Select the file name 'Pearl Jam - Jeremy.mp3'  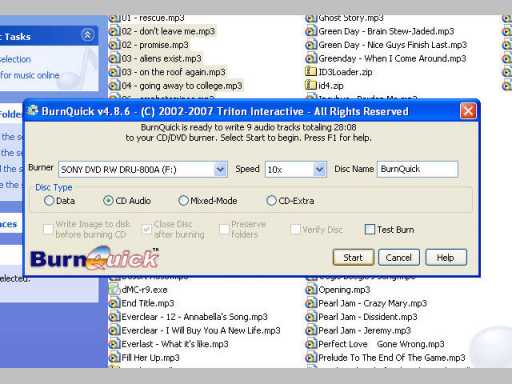365,331
